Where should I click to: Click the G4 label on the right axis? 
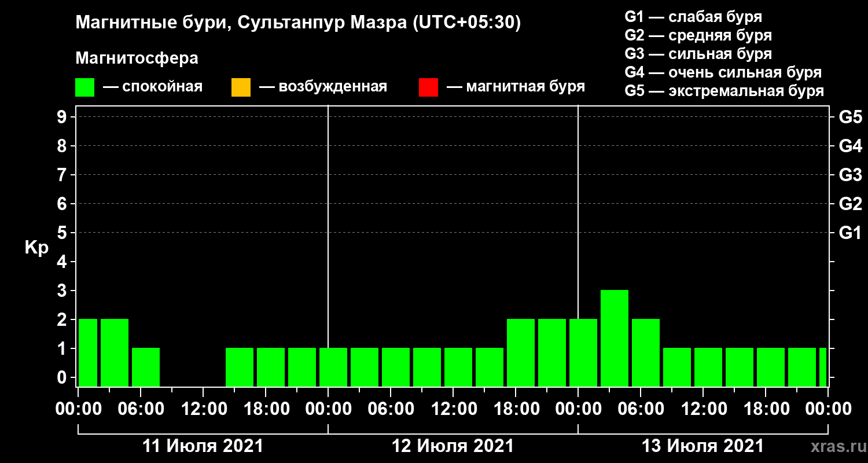coord(850,146)
